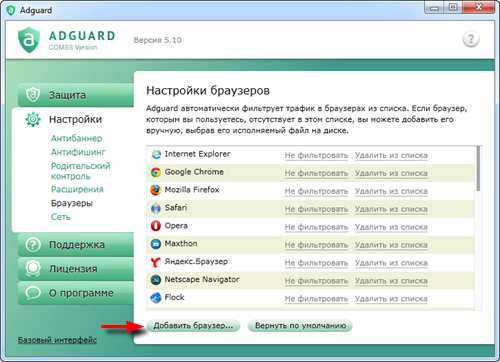
Task: Open help via the question mark icon
Action: pos(471,39)
